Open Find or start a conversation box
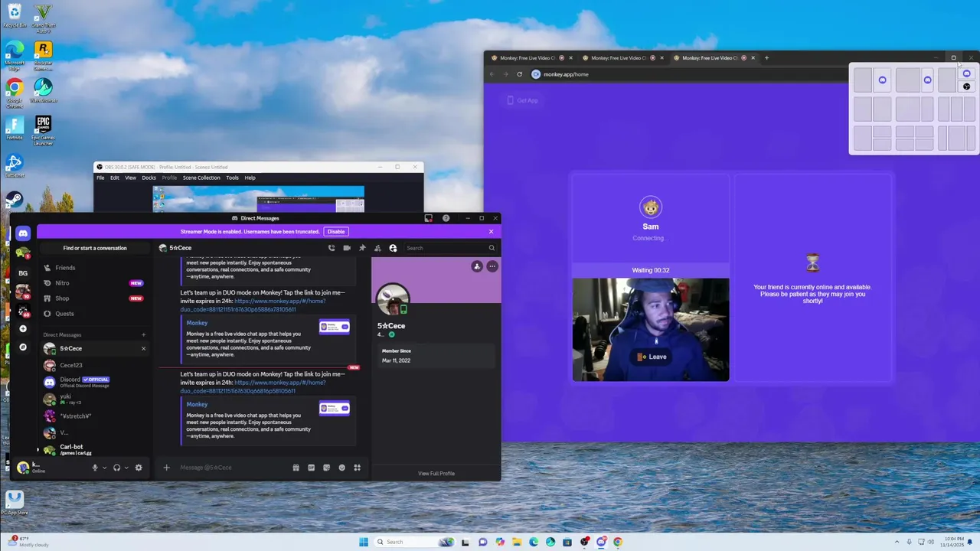This screenshot has width=980, height=551. click(x=95, y=248)
